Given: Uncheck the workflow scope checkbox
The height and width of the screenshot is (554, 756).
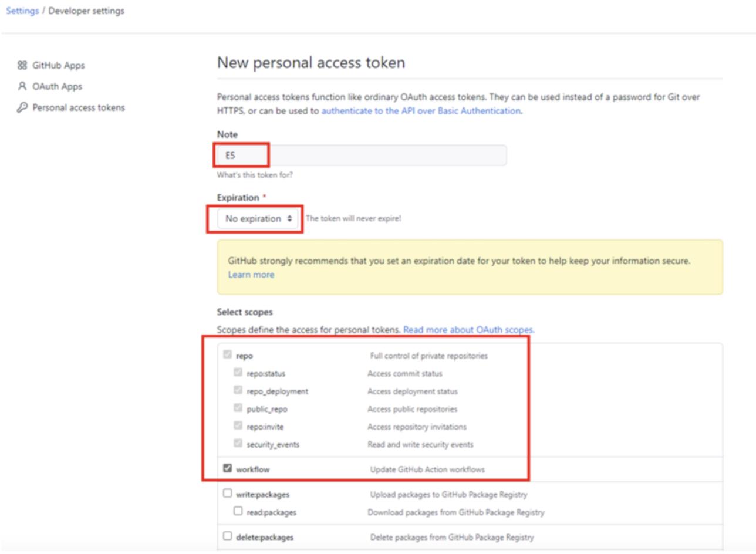Looking at the screenshot, I should click(x=227, y=468).
